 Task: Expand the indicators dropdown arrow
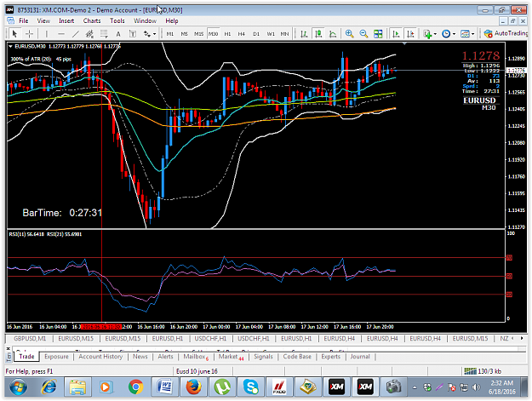[x=435, y=34]
